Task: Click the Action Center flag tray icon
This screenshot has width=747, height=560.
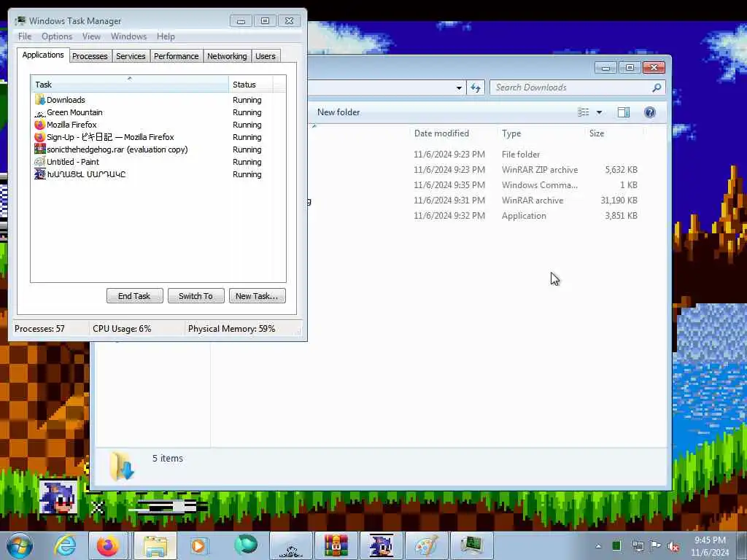Action: (x=656, y=546)
